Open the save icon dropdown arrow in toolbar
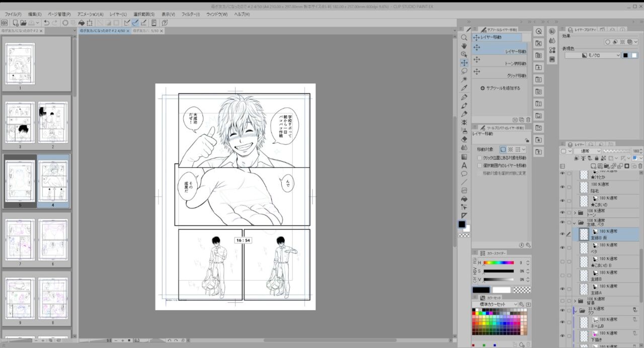644x348 pixels. [38, 23]
